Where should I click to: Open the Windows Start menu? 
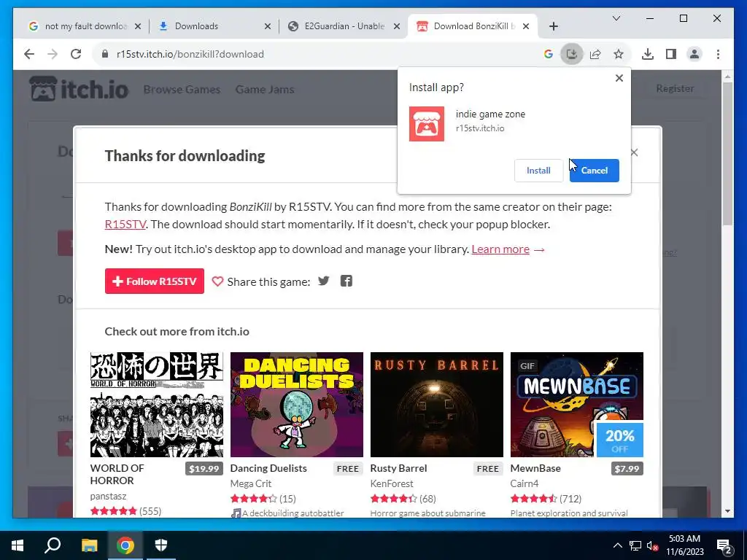18,545
